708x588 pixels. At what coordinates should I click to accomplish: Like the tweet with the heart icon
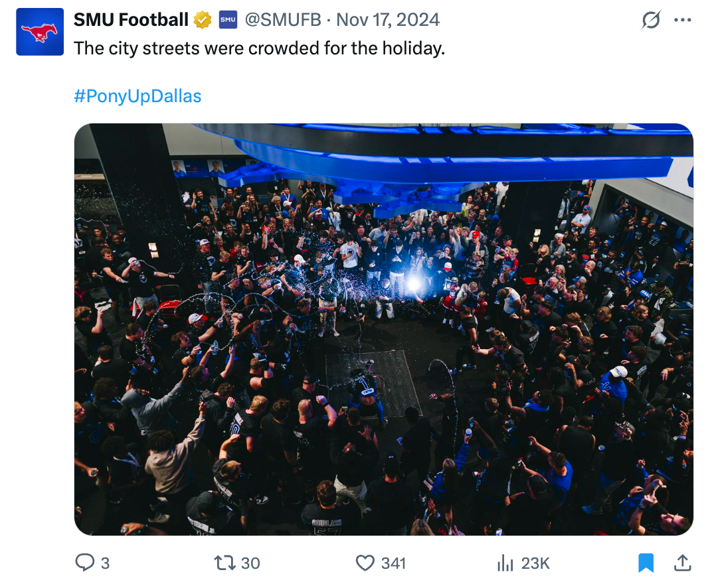coord(365,563)
